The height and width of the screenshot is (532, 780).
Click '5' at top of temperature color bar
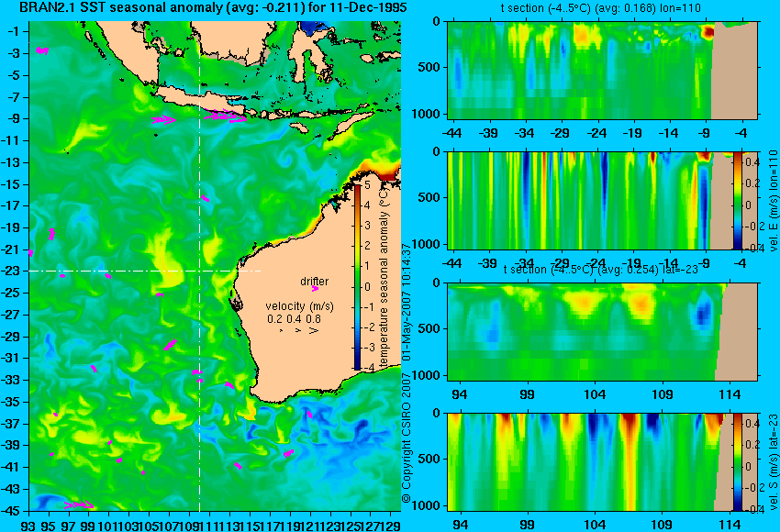pyautogui.click(x=367, y=185)
